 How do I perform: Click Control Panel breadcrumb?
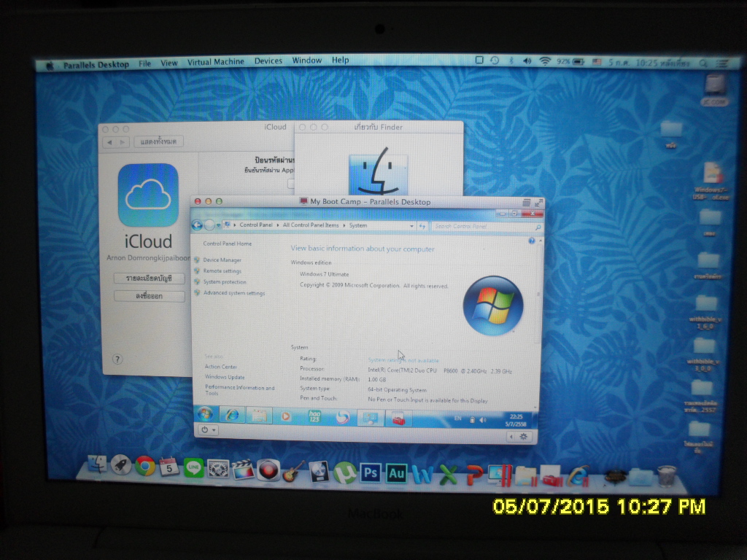tap(256, 225)
